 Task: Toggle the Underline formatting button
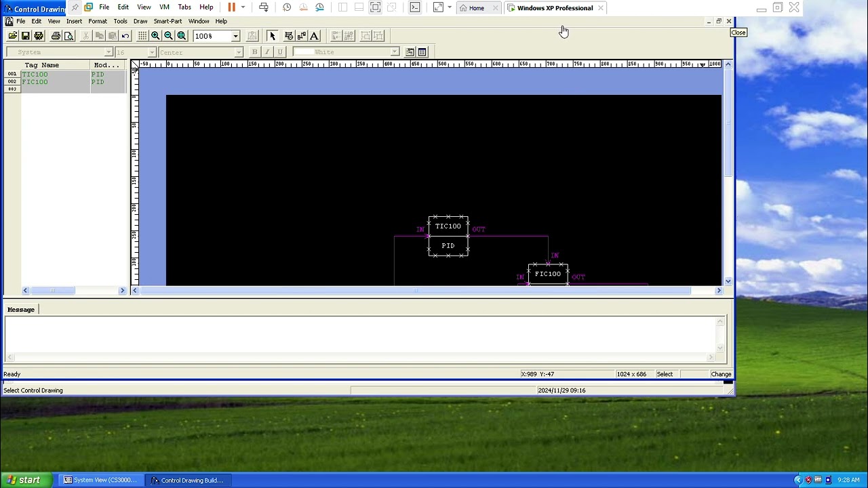[279, 52]
